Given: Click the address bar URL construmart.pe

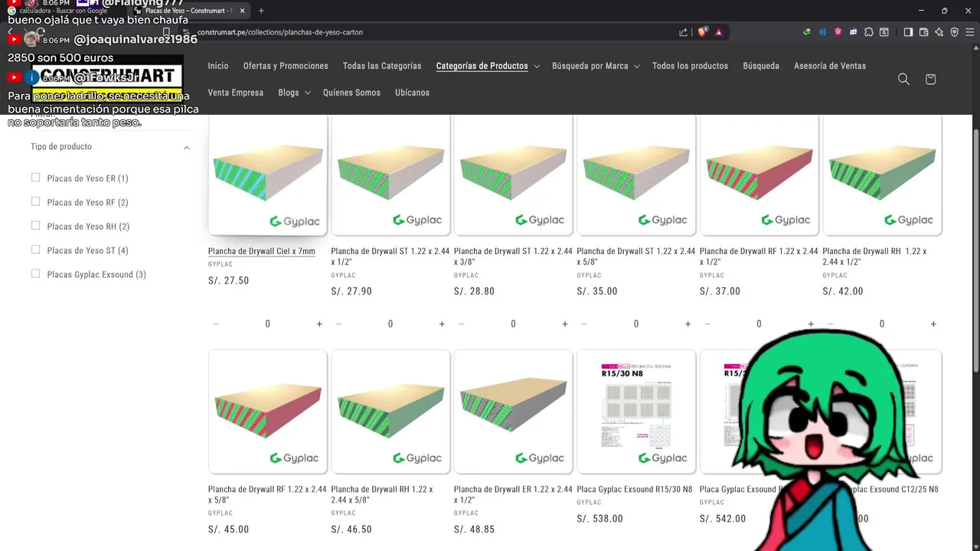Looking at the screenshot, I should (x=280, y=32).
